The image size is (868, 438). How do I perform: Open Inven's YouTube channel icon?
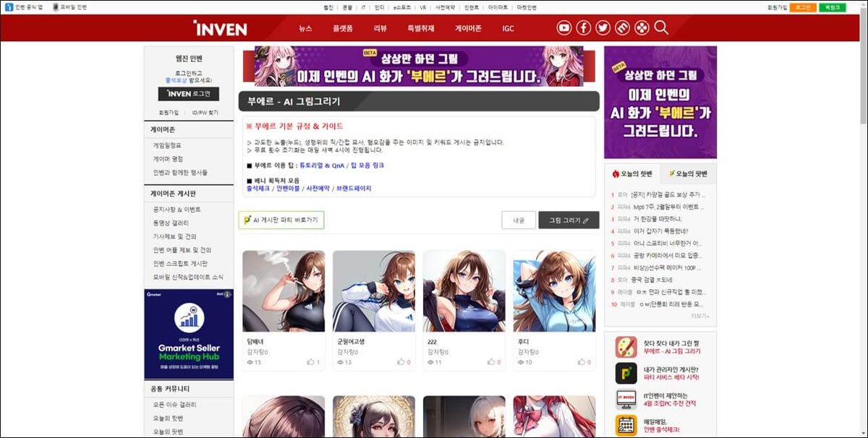[x=564, y=28]
